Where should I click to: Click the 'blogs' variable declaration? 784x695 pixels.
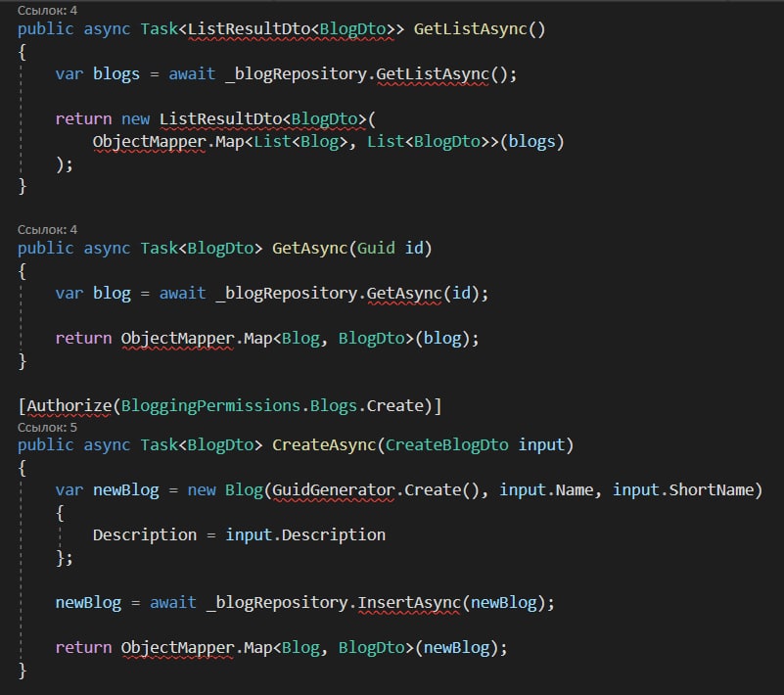point(116,74)
